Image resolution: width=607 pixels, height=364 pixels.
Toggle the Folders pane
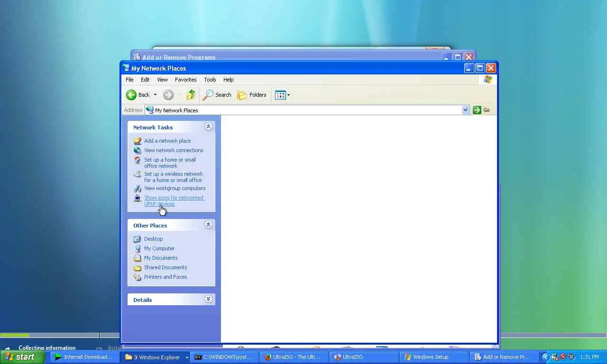252,95
